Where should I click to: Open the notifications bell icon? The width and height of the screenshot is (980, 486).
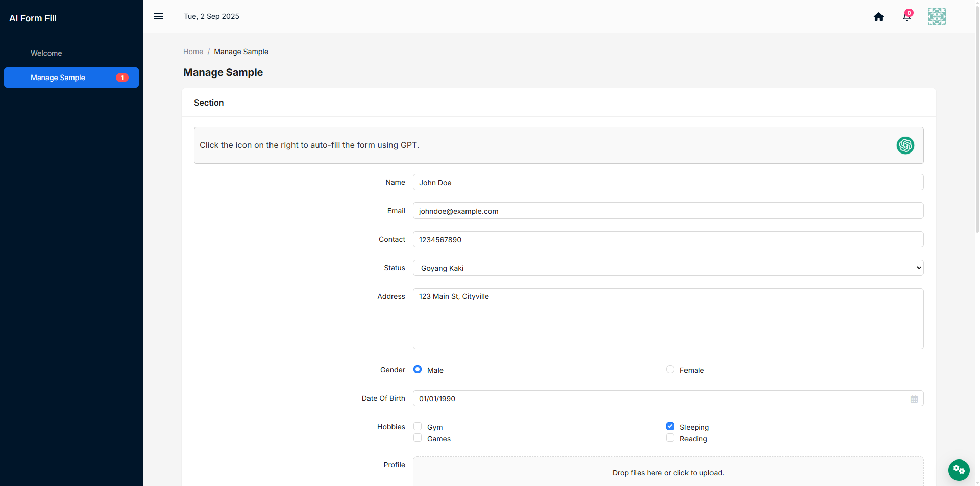tap(907, 16)
